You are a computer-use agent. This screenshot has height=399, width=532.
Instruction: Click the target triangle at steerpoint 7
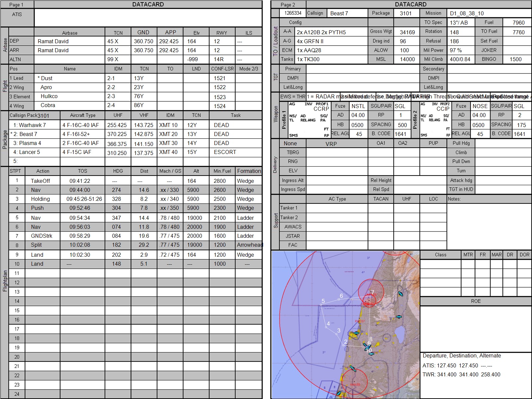click(x=370, y=296)
